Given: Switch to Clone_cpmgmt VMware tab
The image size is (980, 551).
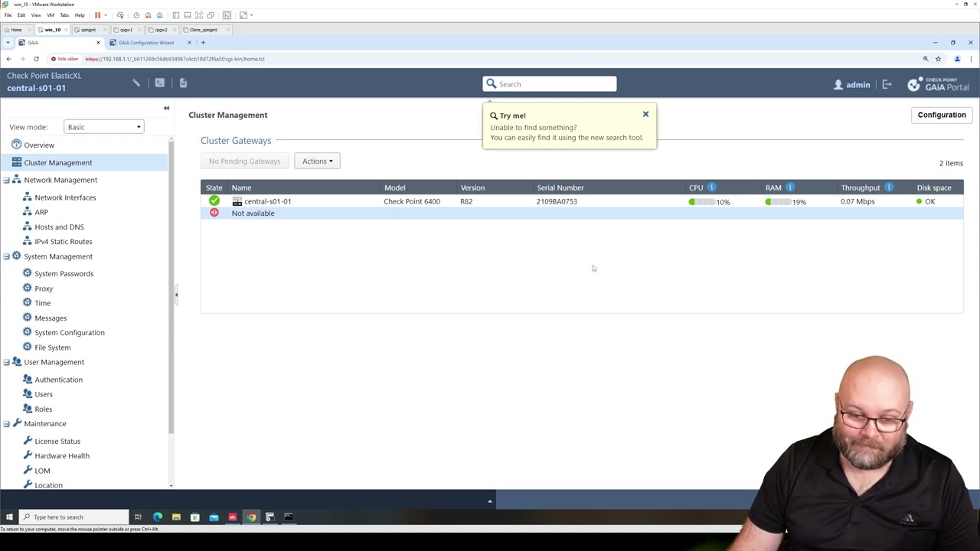Looking at the screenshot, I should coord(203,30).
